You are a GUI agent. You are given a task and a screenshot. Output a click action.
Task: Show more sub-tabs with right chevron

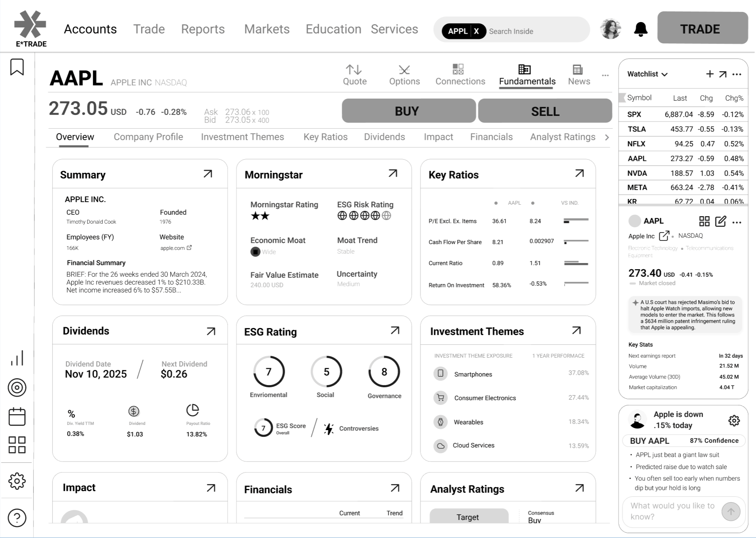click(607, 137)
